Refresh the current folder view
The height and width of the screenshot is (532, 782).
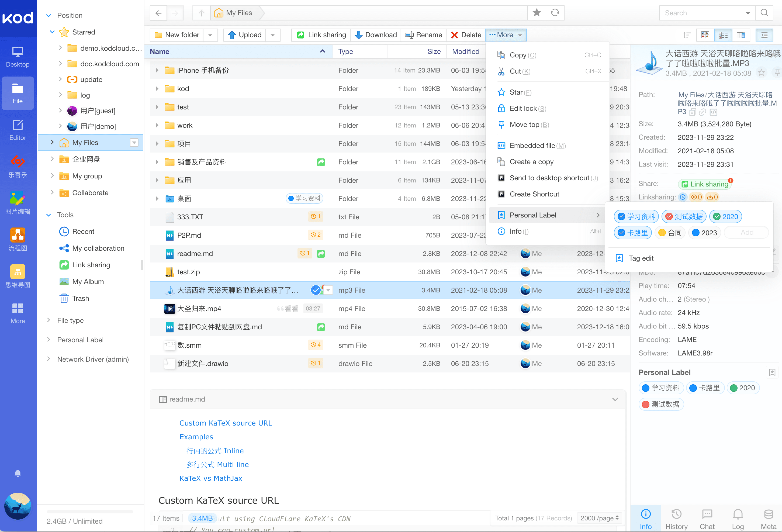pyautogui.click(x=555, y=13)
